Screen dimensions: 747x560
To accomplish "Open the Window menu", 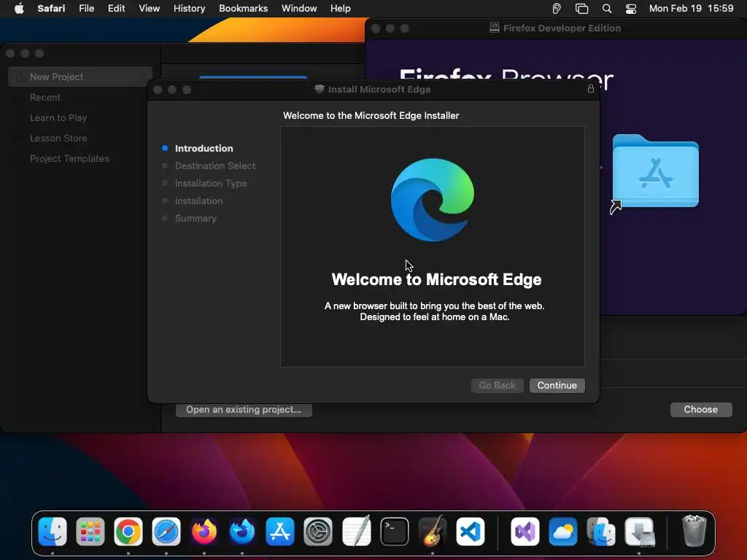I will click(x=299, y=9).
